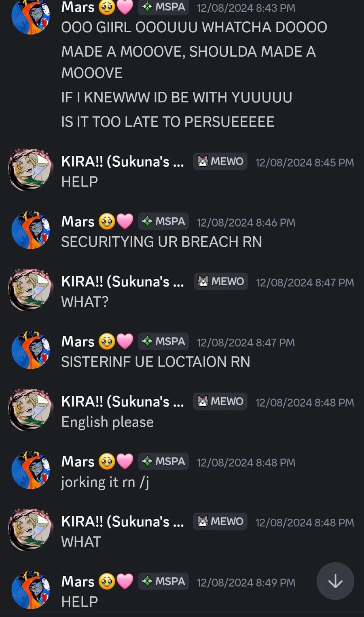
Task: Tap KIRA!! username on the WHAT? message
Action: [123, 282]
